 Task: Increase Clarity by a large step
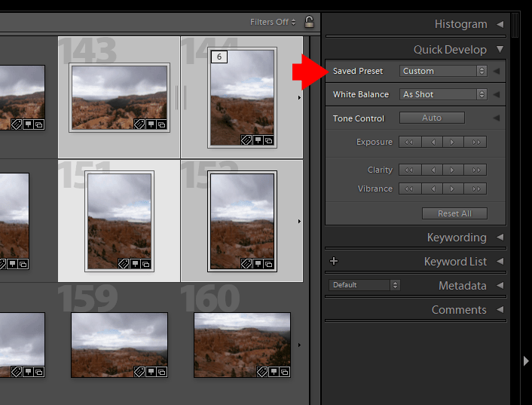[475, 170]
